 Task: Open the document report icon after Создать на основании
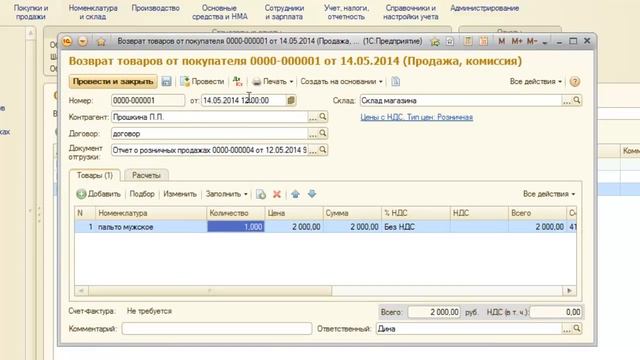[x=395, y=81]
